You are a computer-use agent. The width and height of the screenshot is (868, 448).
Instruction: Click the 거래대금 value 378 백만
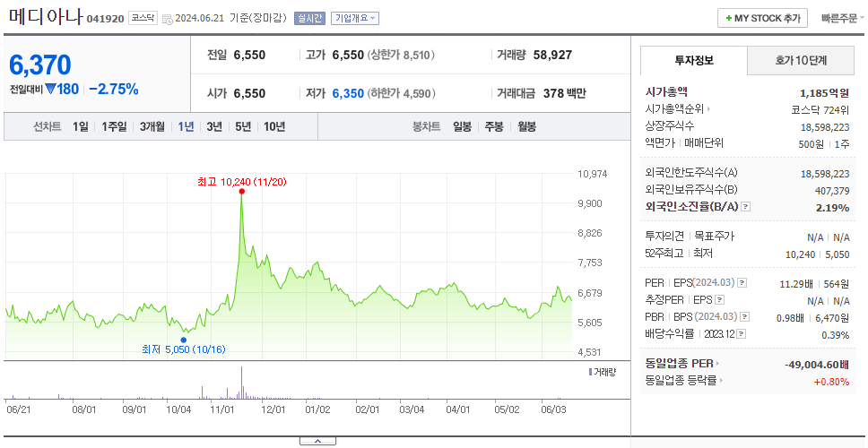pos(565,93)
